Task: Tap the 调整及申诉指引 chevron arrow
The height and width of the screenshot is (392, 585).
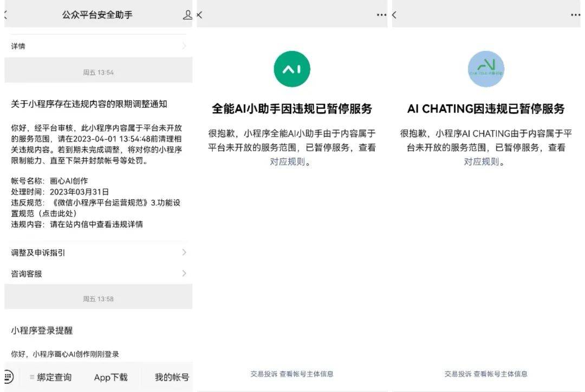Action: point(184,252)
